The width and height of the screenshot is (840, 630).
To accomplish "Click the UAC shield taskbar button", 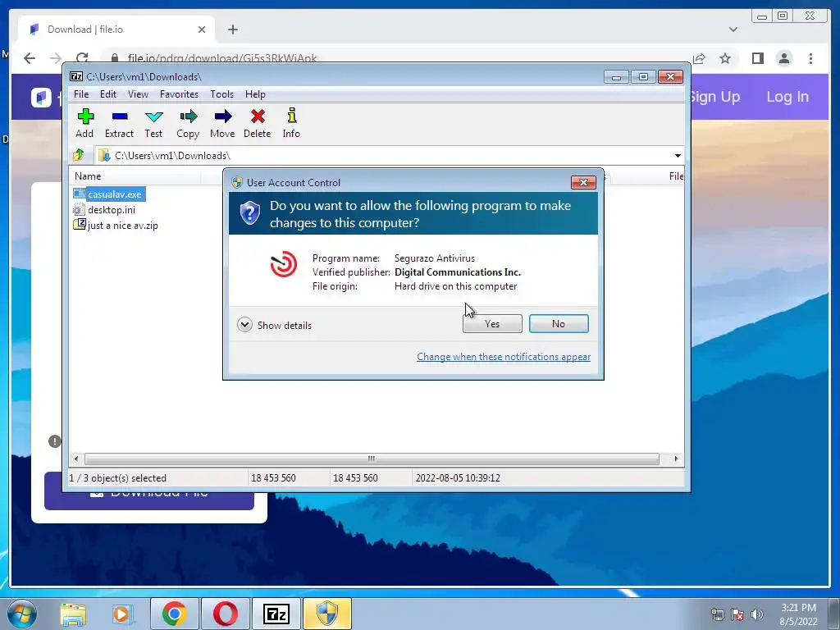I will [327, 614].
